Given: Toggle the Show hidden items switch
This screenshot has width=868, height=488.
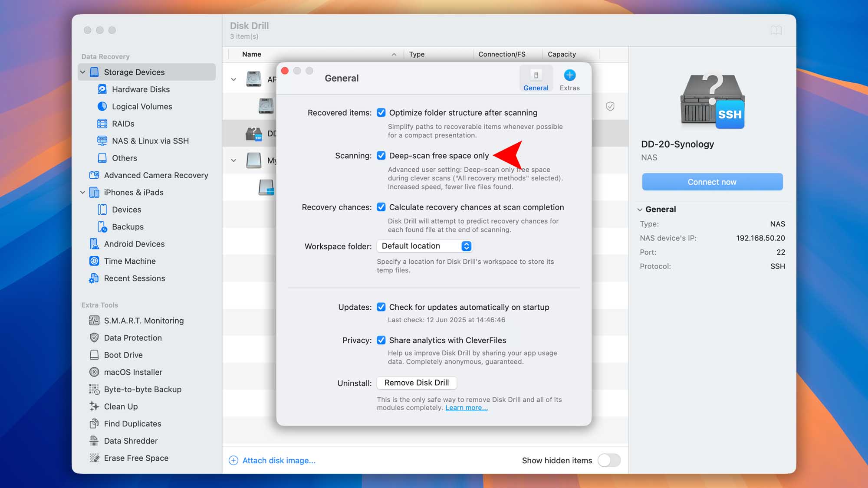Looking at the screenshot, I should (x=609, y=461).
